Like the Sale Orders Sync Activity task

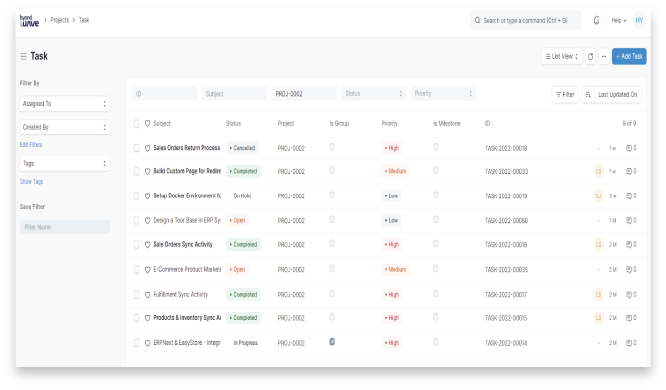(x=147, y=245)
